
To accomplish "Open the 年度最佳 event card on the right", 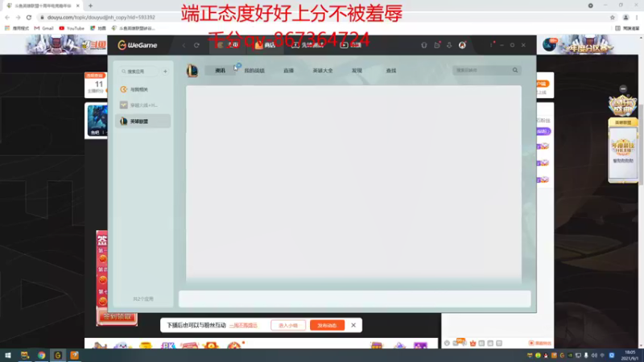I will coord(623,150).
